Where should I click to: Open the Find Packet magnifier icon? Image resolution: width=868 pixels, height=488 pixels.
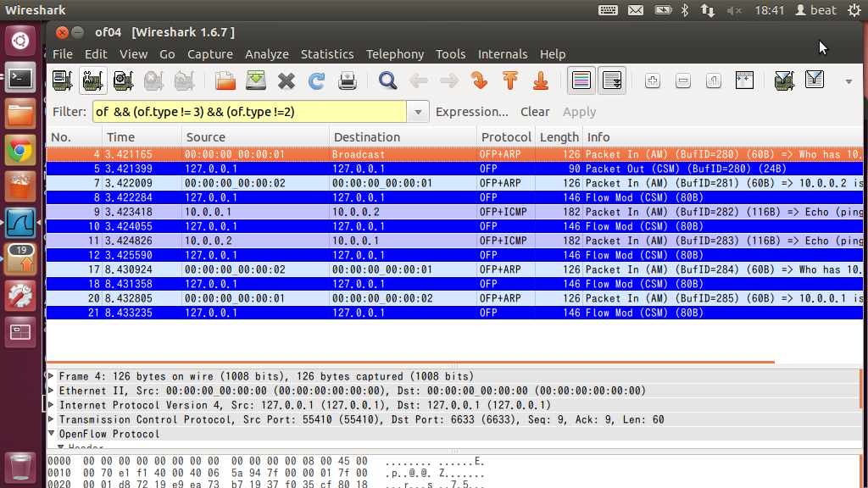click(x=387, y=80)
